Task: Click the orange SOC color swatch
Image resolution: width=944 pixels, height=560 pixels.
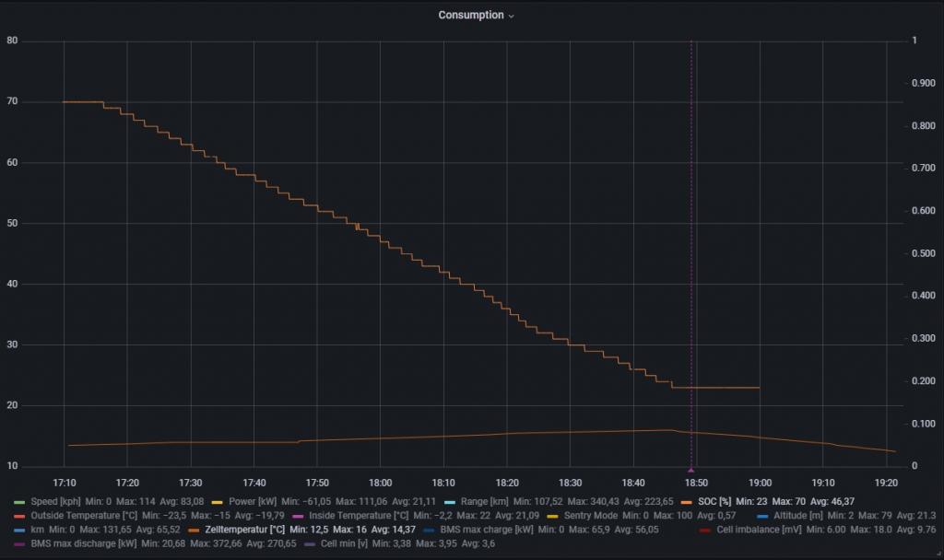Action: click(686, 502)
